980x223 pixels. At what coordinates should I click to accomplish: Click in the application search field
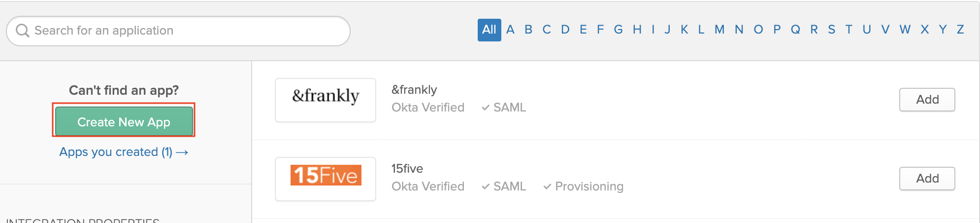pos(187,31)
